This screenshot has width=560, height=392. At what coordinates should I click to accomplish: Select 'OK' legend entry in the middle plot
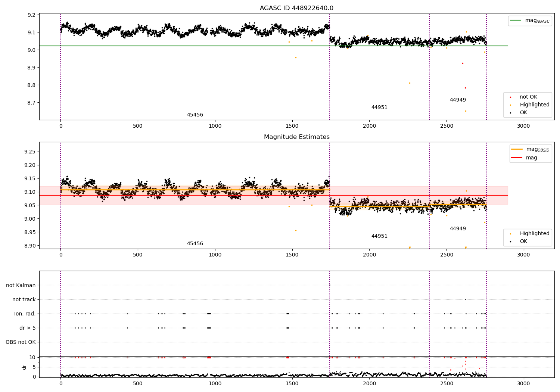pos(523,242)
